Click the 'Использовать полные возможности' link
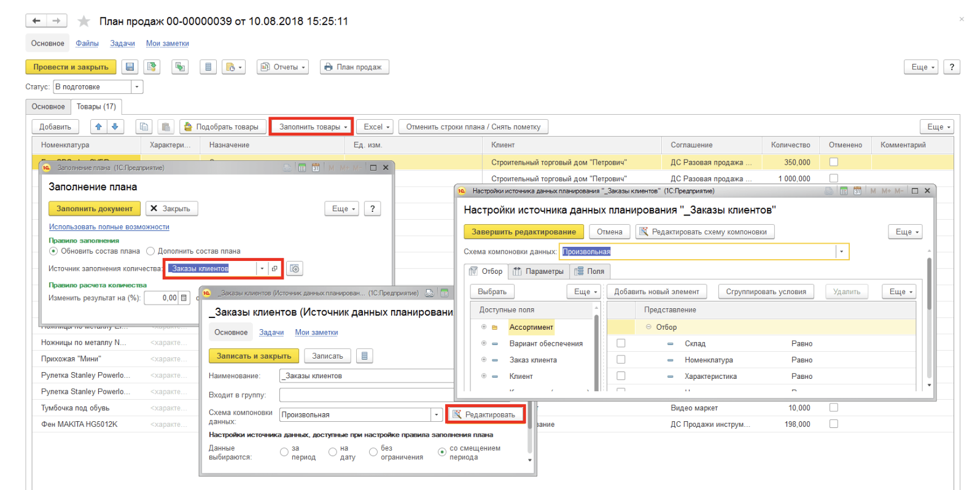The width and height of the screenshot is (980, 490). click(109, 227)
